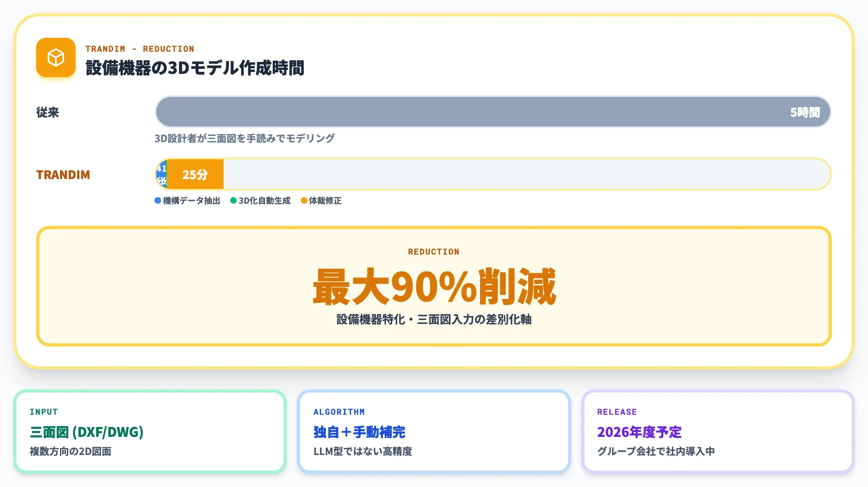This screenshot has width=868, height=487.
Task: Click the blue segment of TRANDIM bar
Action: (161, 174)
